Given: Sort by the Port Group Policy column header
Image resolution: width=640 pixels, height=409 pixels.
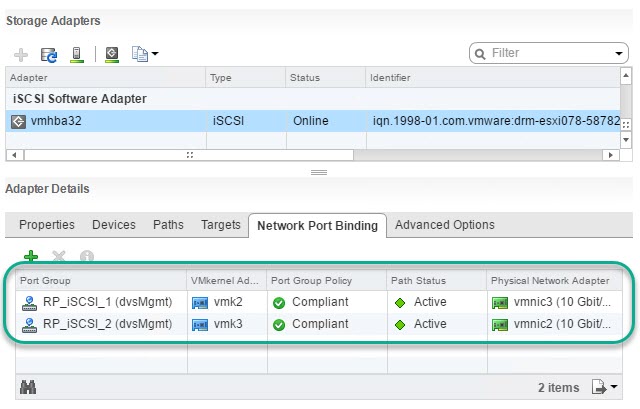Looking at the screenshot, I should (326, 281).
